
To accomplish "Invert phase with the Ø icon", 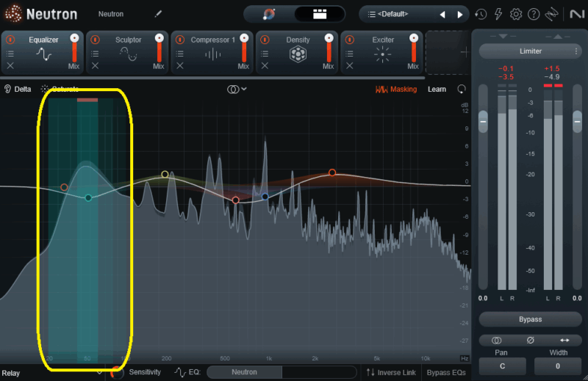I will click(x=530, y=340).
